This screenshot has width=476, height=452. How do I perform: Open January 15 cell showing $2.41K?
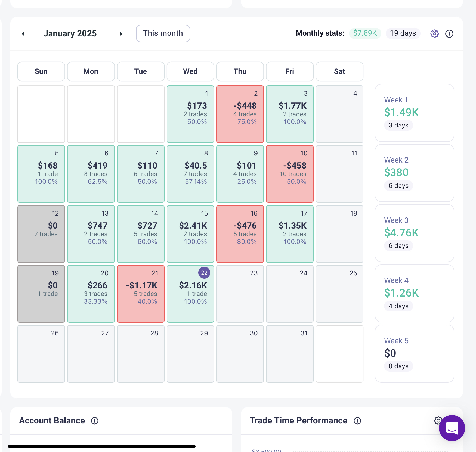190,234
